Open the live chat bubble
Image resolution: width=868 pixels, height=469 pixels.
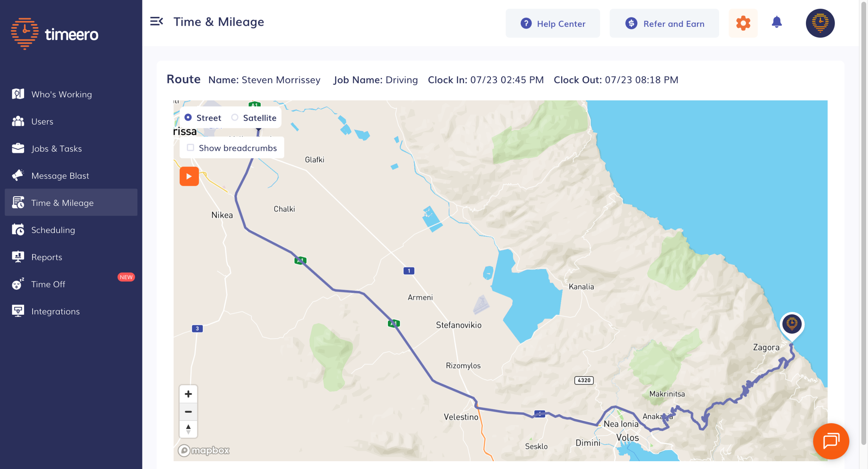(x=831, y=441)
